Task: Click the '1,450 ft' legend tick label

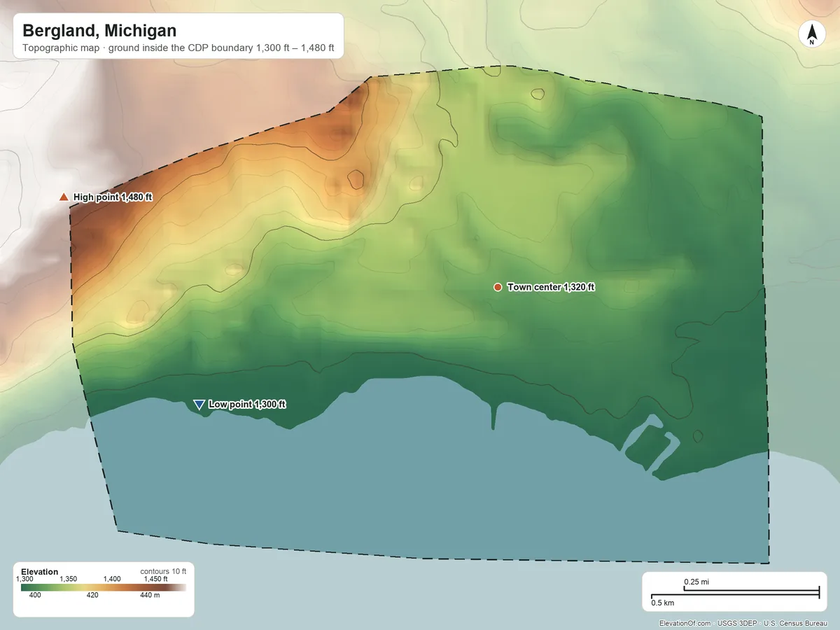Action: (x=155, y=579)
